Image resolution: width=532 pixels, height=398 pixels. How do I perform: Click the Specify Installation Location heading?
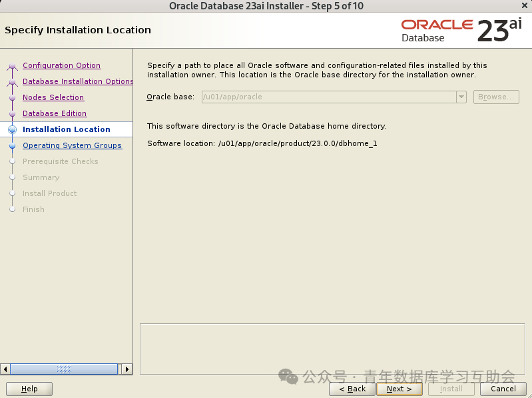pos(78,30)
